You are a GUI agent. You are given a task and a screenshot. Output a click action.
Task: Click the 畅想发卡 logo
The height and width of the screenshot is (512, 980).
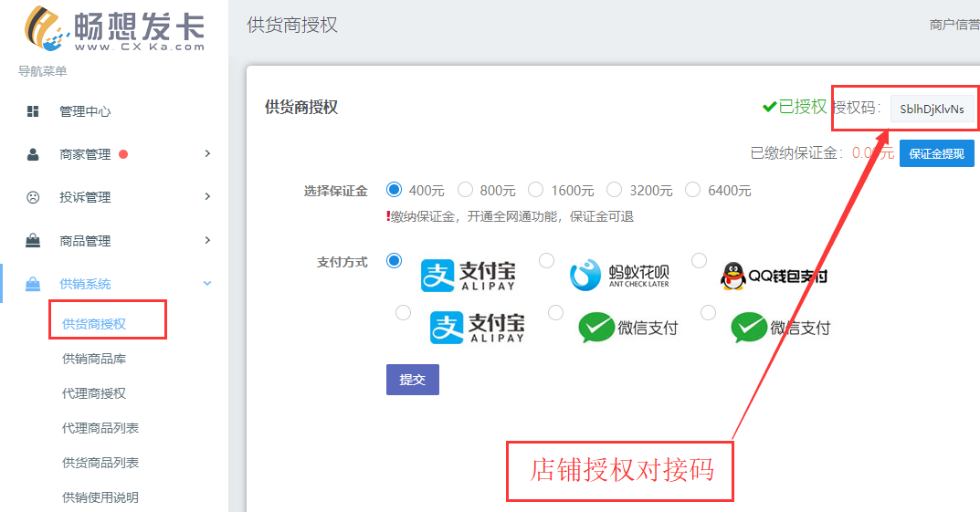point(114,29)
